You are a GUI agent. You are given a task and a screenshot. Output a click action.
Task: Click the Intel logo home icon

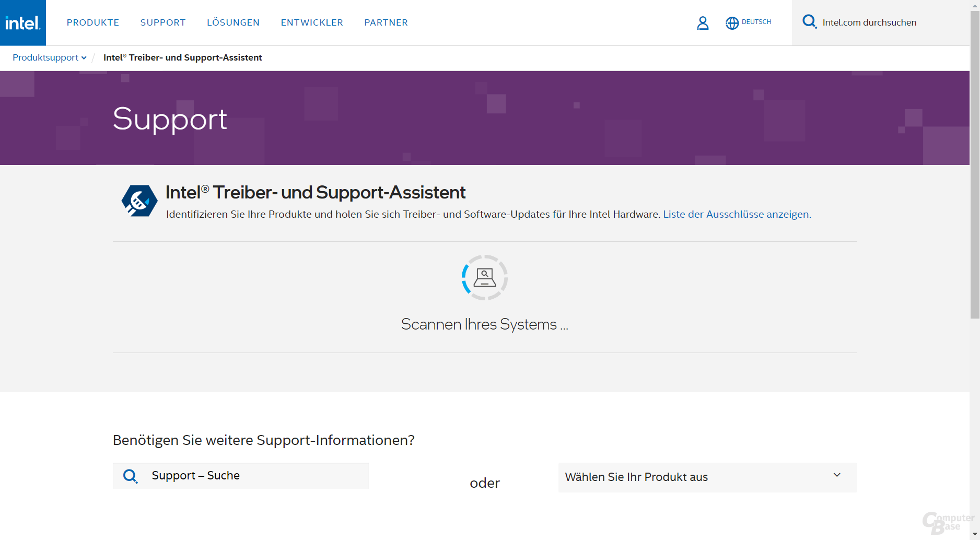click(23, 22)
